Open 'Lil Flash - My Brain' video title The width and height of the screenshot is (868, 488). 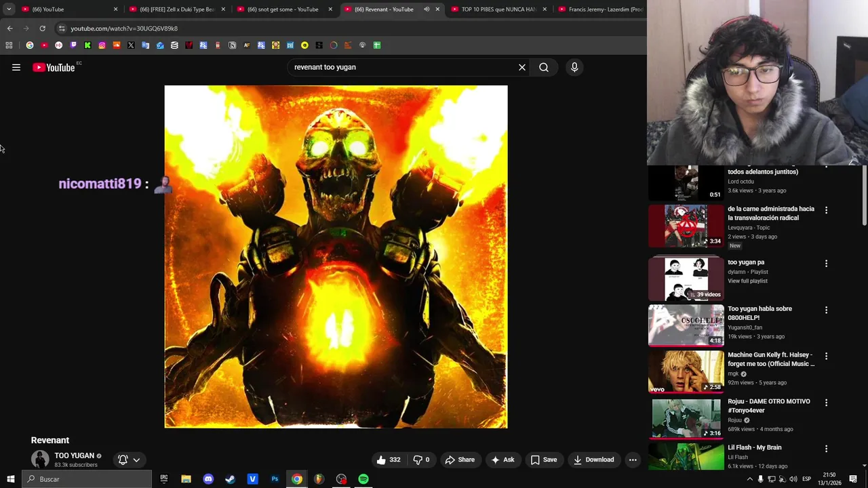point(754,447)
